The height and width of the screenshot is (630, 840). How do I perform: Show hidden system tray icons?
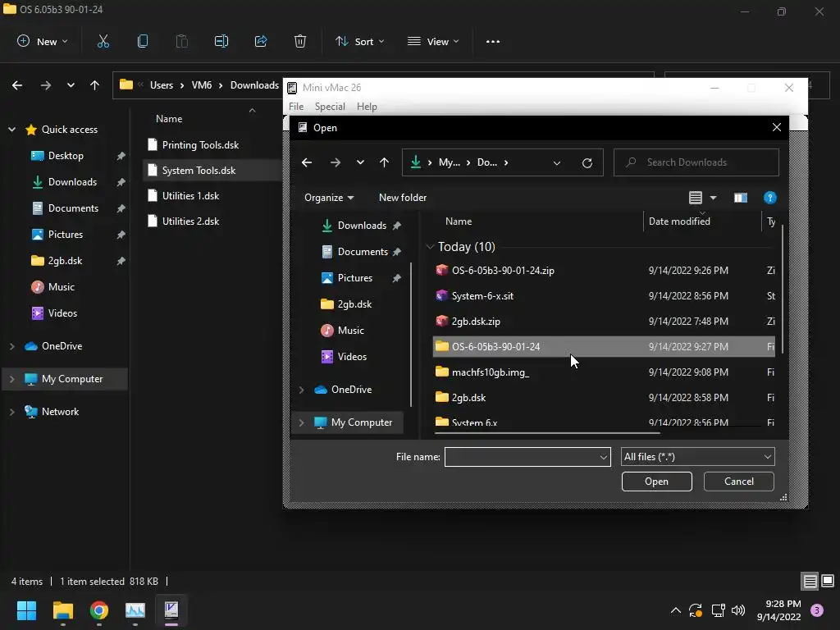click(x=676, y=610)
